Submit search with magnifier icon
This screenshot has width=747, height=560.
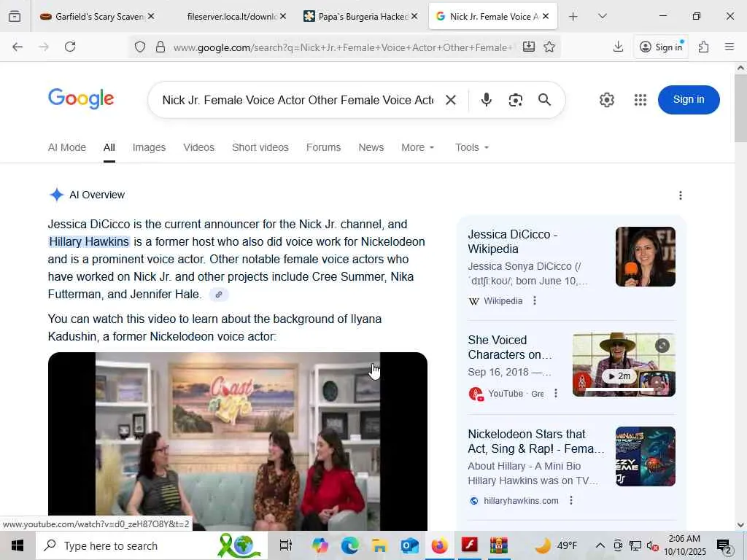544,99
